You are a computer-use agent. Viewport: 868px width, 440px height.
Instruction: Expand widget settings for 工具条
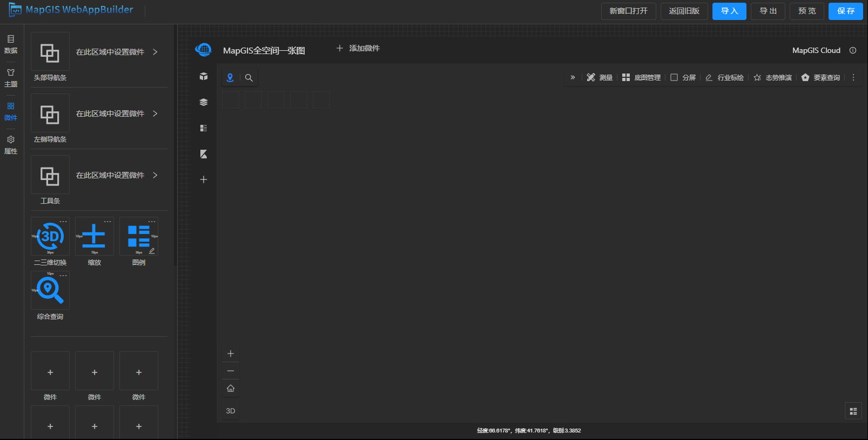coord(155,175)
